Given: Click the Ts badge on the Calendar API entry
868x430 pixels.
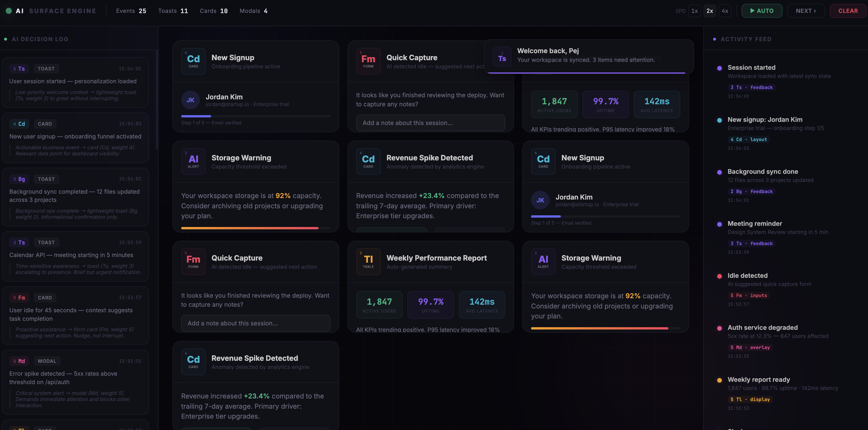Looking at the screenshot, I should tap(19, 242).
